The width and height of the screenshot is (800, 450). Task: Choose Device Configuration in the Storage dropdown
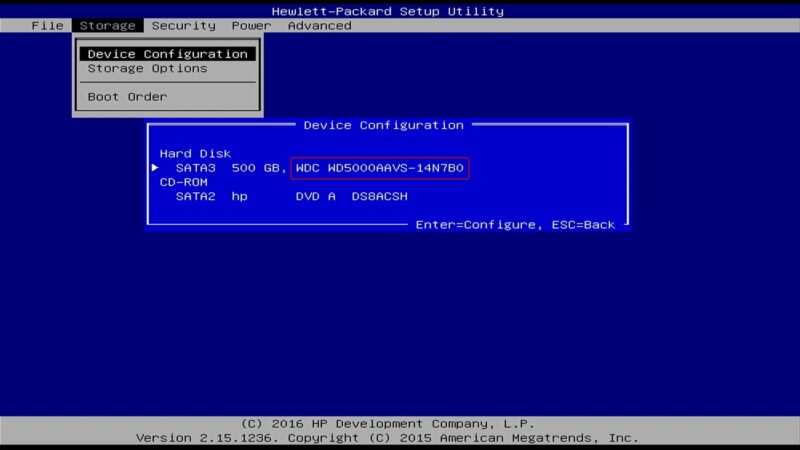[167, 54]
